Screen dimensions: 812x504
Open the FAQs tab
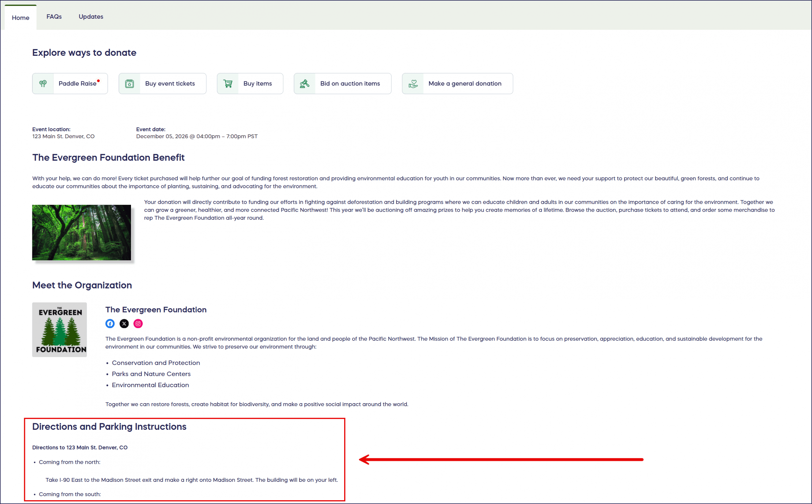point(54,17)
